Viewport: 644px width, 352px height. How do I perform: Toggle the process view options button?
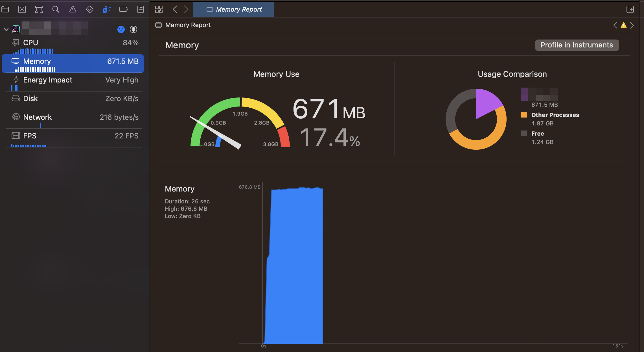(133, 29)
